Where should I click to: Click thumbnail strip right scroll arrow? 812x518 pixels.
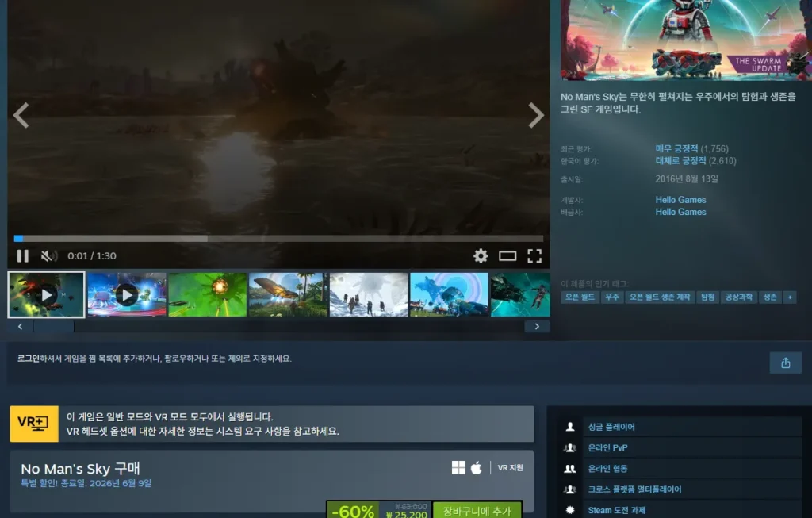point(537,326)
